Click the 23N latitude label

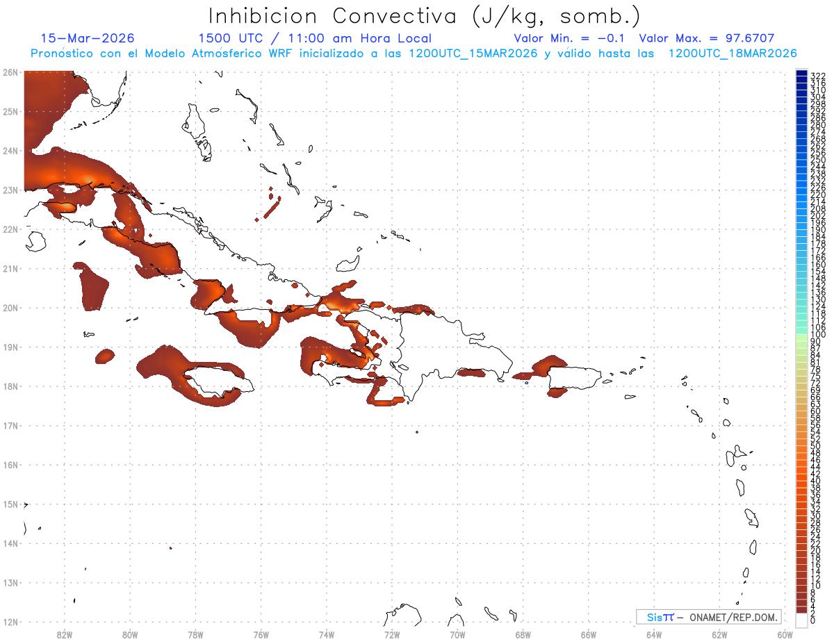click(10, 190)
